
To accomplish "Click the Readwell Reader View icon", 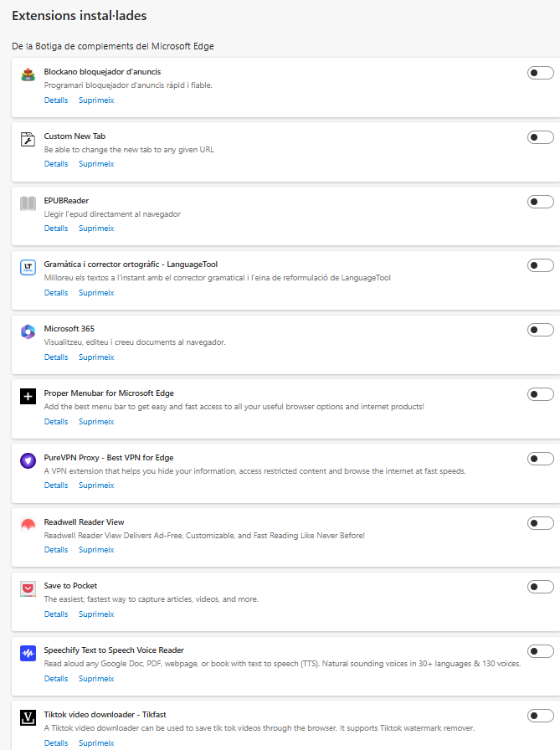I will (28, 525).
